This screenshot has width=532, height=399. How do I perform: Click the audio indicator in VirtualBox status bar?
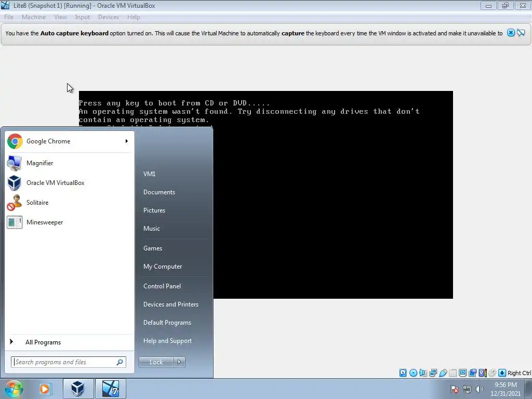pos(423,373)
